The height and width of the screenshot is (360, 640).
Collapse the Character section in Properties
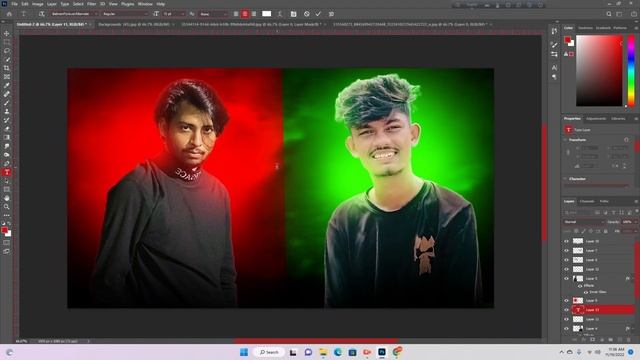(x=566, y=179)
